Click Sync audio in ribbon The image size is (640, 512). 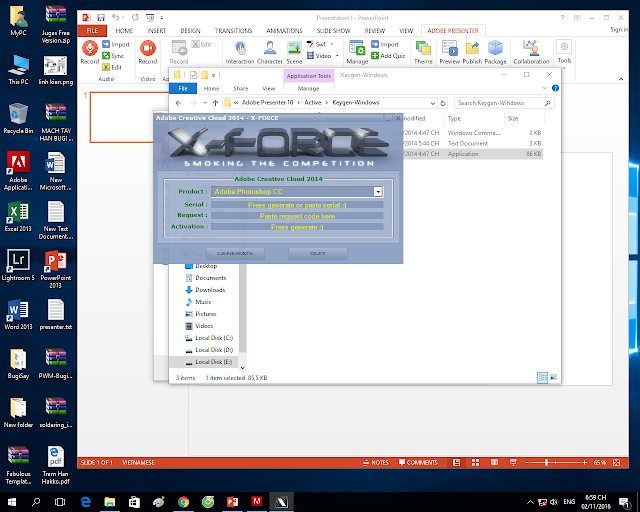[x=113, y=56]
